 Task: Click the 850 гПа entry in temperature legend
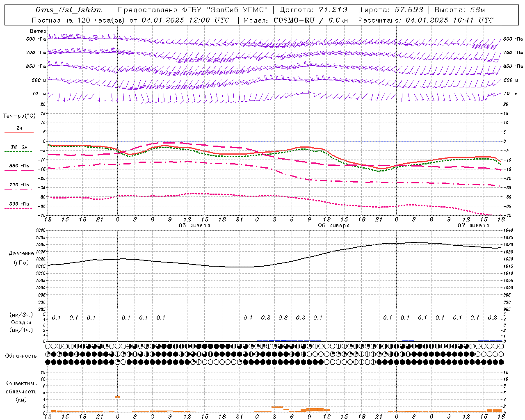[19, 166]
